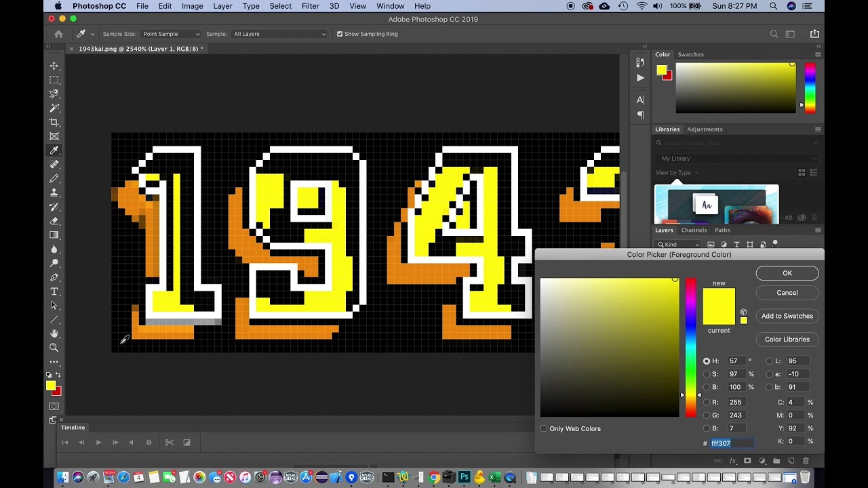
Task: Select the Blur tool
Action: [x=54, y=249]
